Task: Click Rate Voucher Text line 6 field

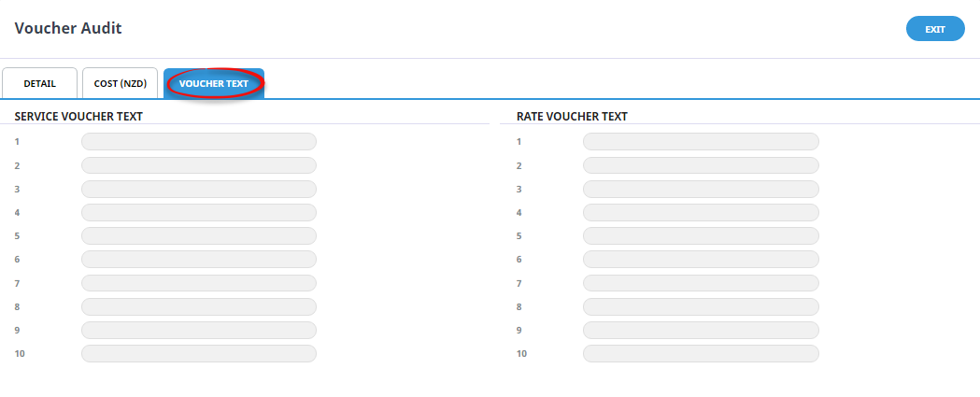Action: 701,260
